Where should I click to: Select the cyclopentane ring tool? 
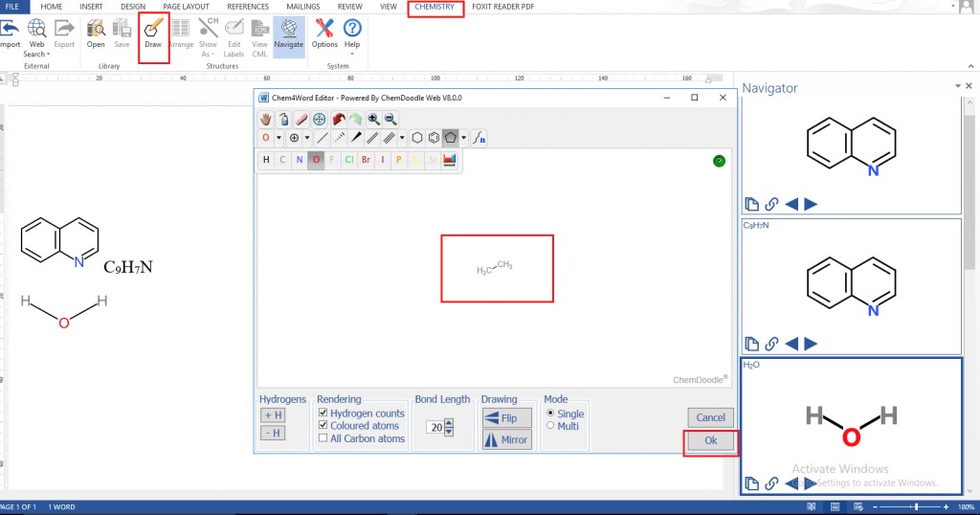click(451, 138)
